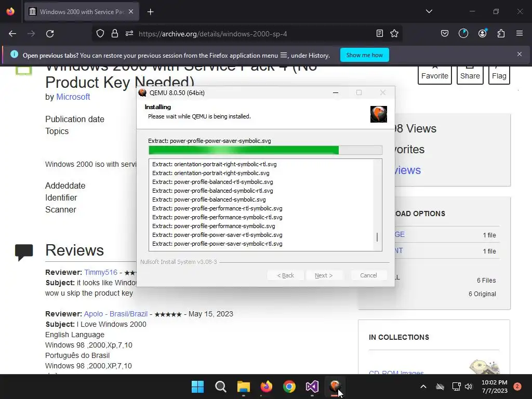Open Windows Start menu
This screenshot has width=532, height=399.
pyautogui.click(x=197, y=387)
